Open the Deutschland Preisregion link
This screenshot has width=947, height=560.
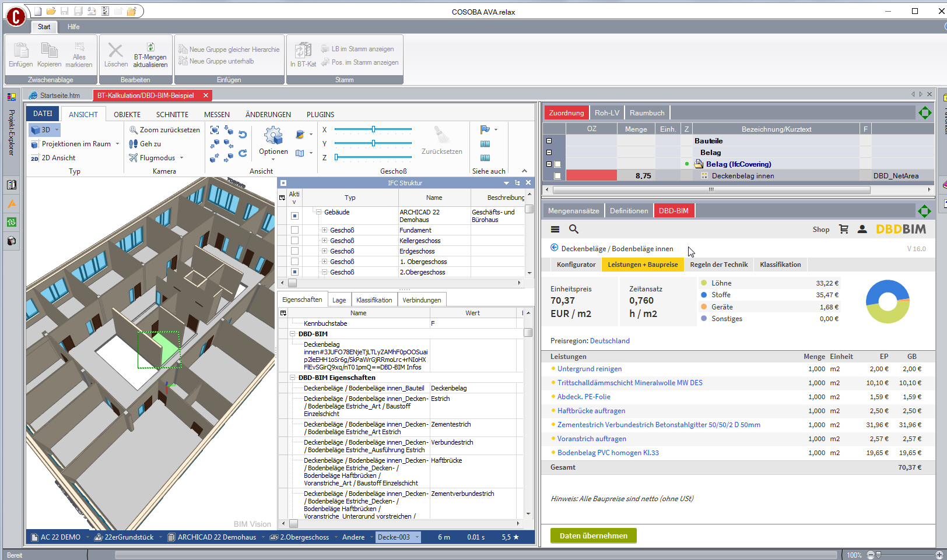[x=609, y=340]
